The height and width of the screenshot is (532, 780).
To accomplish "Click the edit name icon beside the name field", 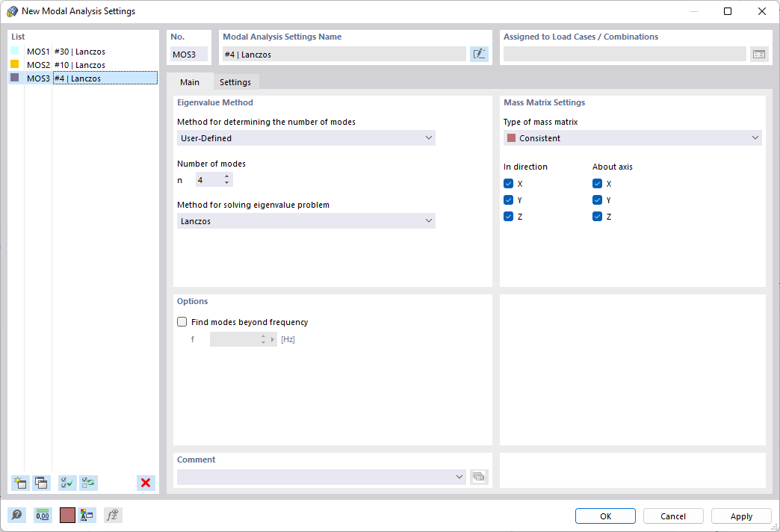I will [479, 54].
